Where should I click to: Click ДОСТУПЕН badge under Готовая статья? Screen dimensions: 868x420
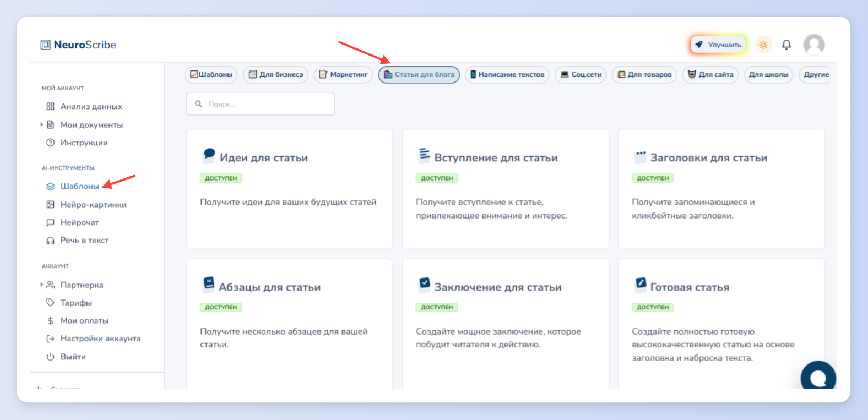point(653,307)
